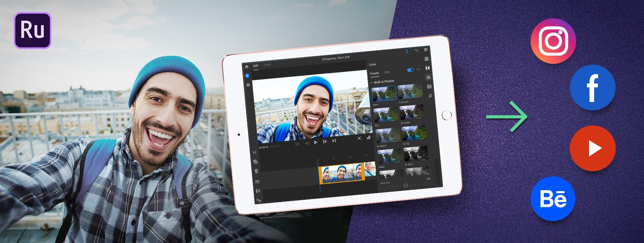Tap the fullscreen preview icon

pos(359,138)
